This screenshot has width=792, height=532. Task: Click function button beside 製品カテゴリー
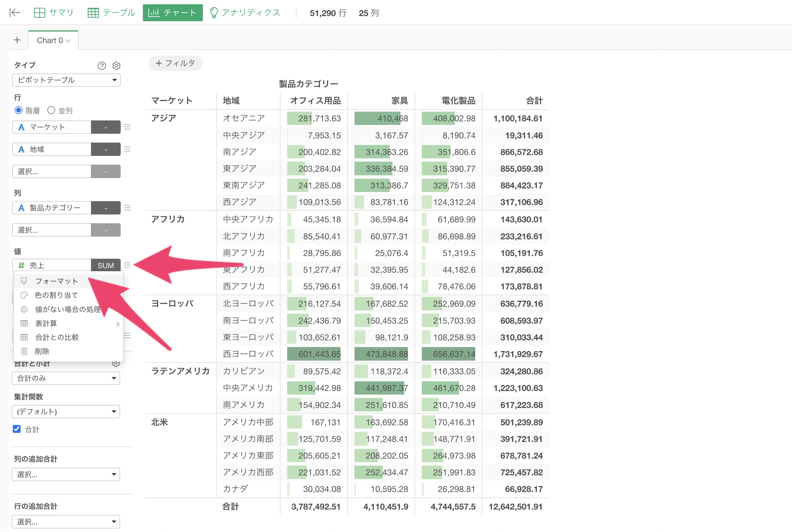tap(106, 208)
